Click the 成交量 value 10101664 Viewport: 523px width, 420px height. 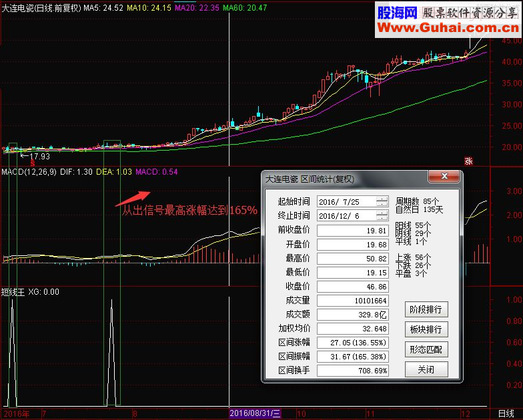pos(352,300)
